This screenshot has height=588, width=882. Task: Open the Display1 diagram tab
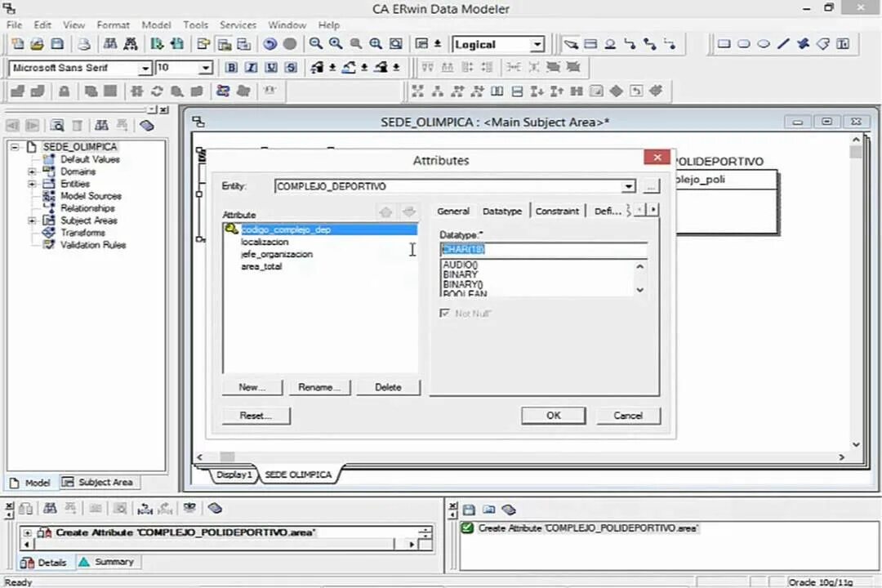click(x=234, y=474)
